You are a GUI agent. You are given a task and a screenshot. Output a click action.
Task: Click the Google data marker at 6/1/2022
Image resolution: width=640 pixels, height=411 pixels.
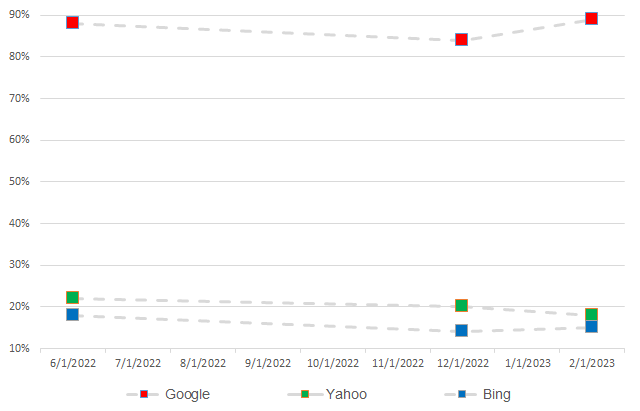(x=72, y=22)
